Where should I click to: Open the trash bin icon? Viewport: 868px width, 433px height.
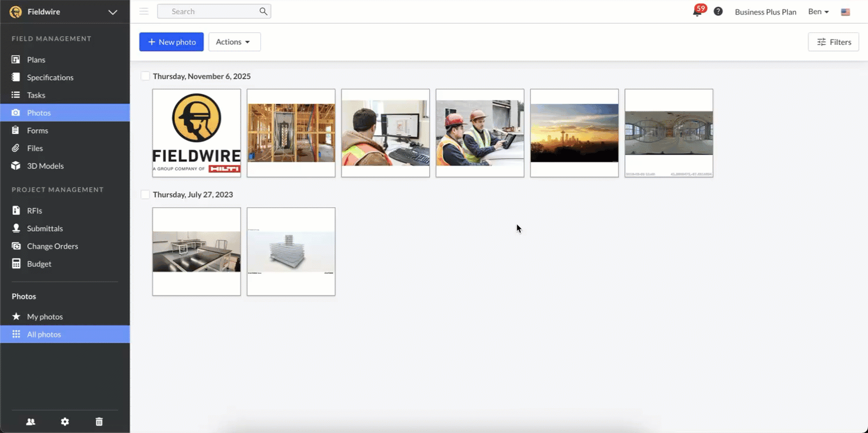pyautogui.click(x=99, y=422)
